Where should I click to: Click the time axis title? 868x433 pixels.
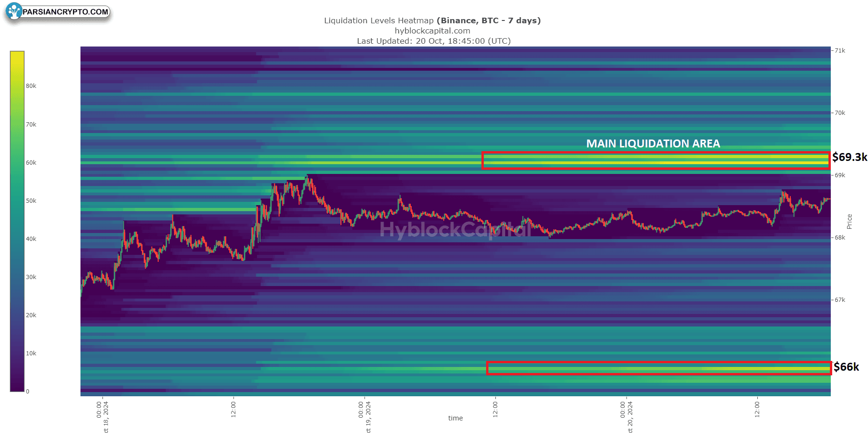pos(455,418)
